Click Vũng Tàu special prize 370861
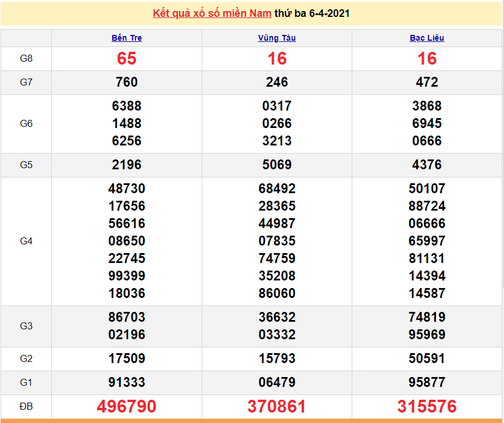The image size is (504, 423). coord(277,406)
